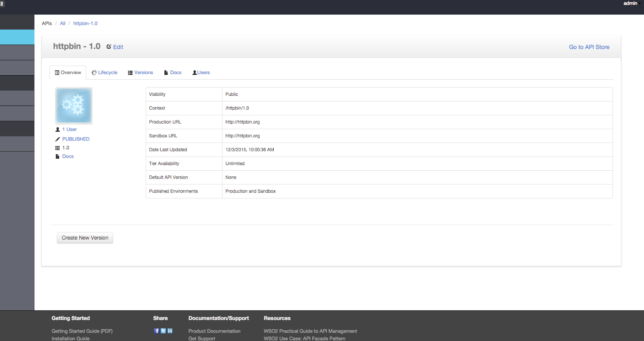Share on Twitter via footer icon
Screen dimensions: 644x341
point(163,331)
